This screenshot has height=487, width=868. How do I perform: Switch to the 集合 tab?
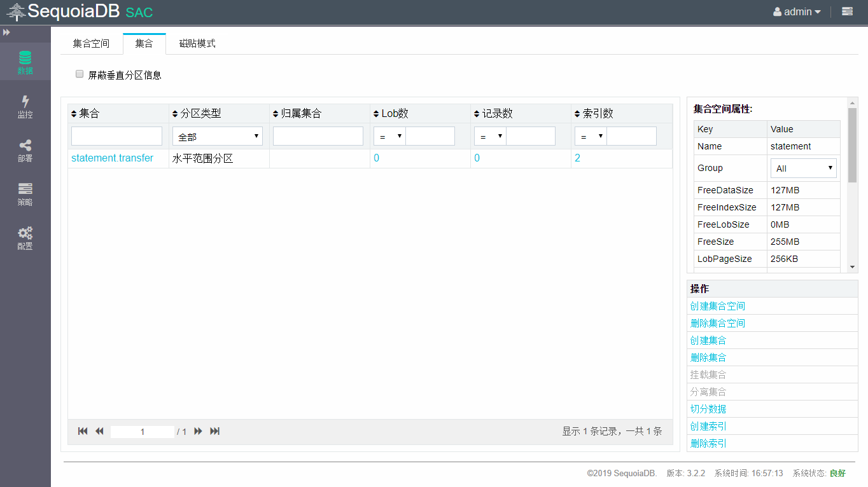point(144,43)
